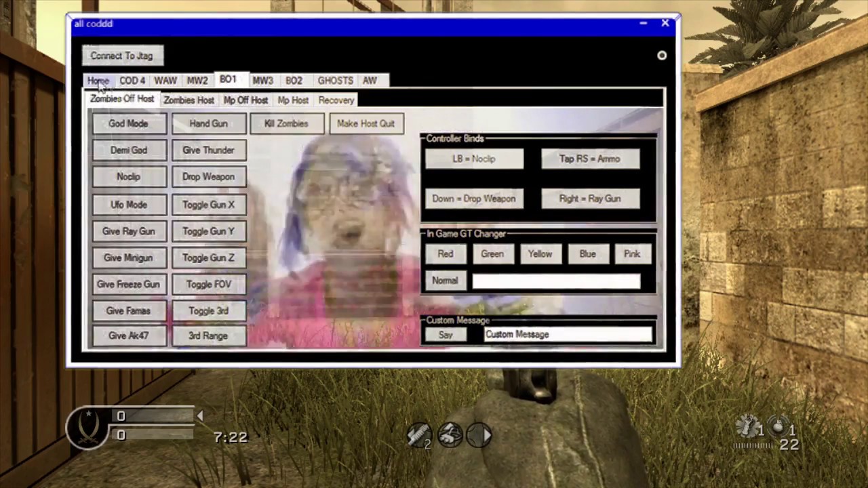Click the Toggle FOV button
The height and width of the screenshot is (488, 868).
[209, 284]
